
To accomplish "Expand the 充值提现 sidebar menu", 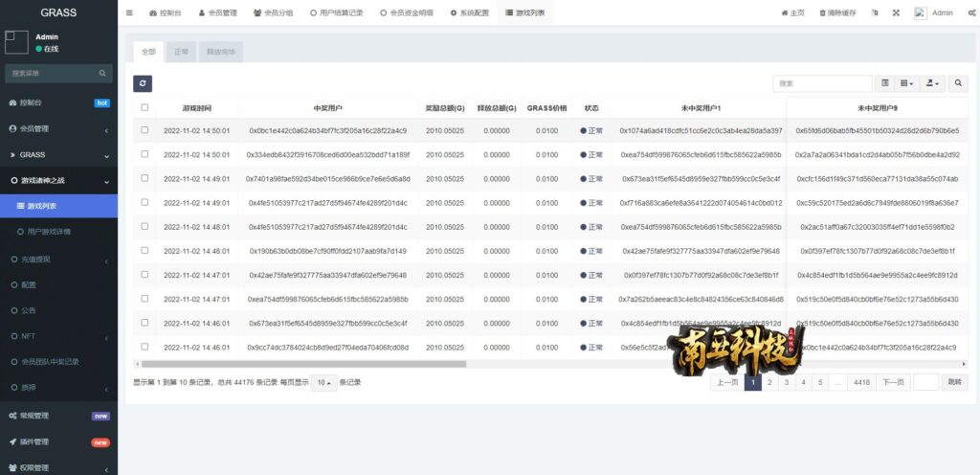I will pos(58,259).
